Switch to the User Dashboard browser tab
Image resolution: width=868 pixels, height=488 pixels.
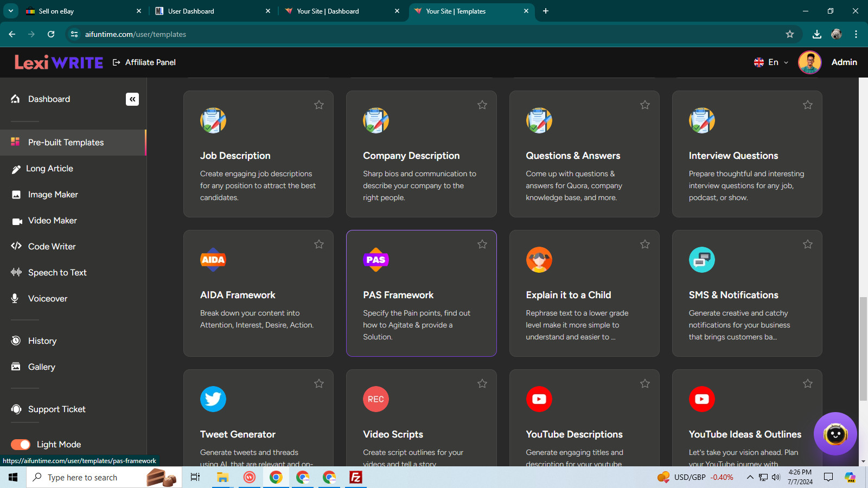[x=213, y=11]
